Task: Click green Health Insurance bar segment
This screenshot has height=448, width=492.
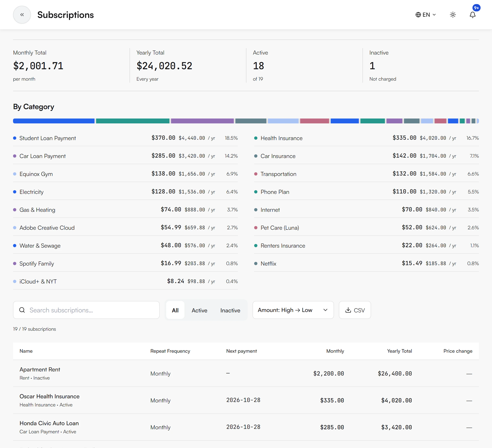Action: [133, 121]
